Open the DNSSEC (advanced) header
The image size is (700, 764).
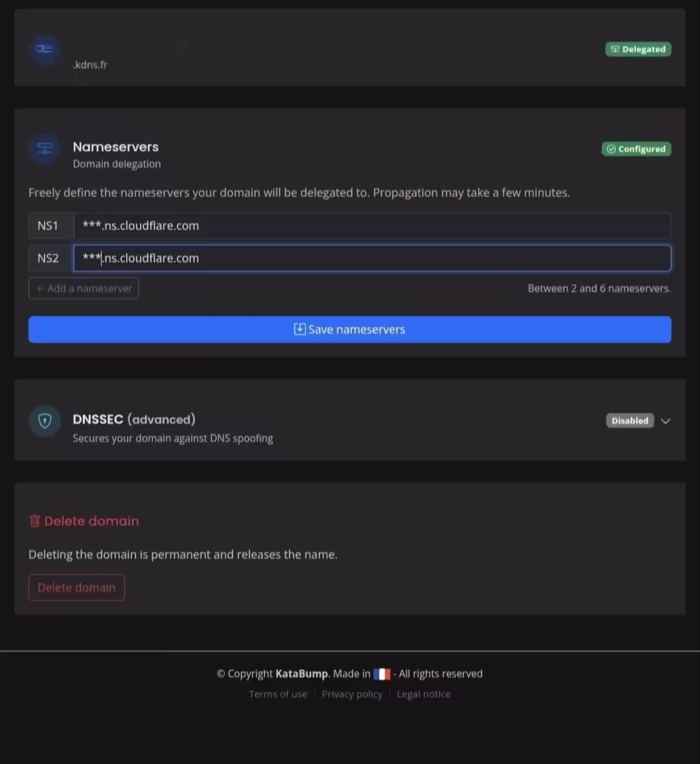pos(134,420)
